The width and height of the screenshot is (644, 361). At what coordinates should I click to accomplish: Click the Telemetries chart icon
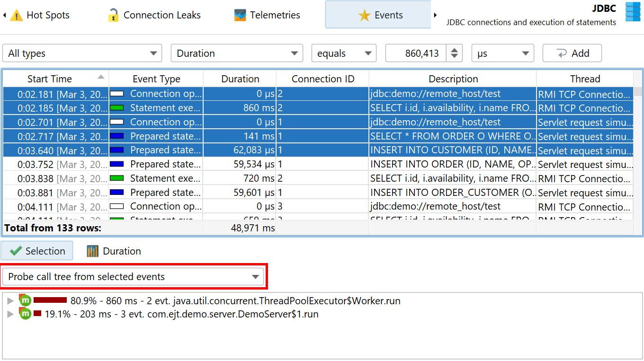[240, 15]
